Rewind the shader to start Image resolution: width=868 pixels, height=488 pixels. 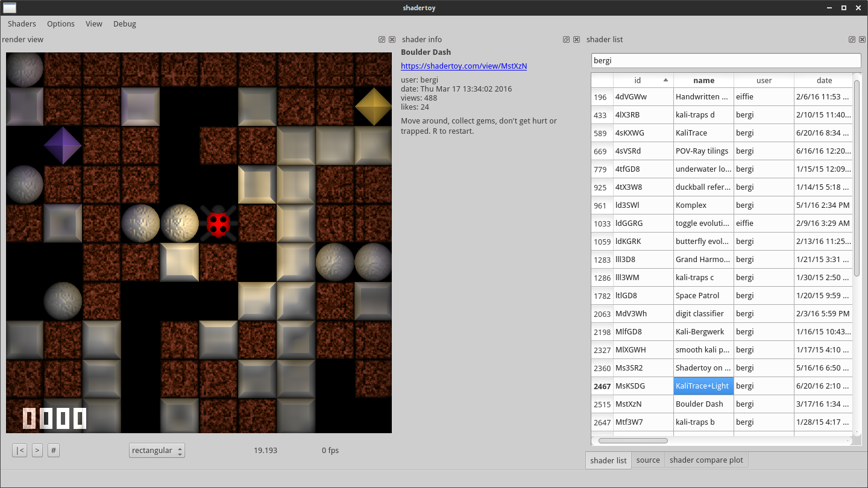pyautogui.click(x=20, y=450)
